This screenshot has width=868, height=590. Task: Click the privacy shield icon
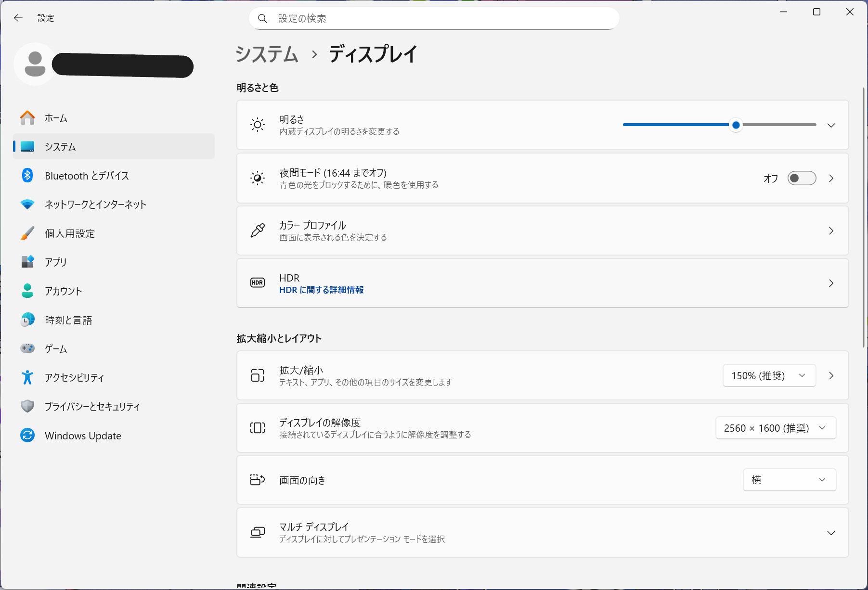[x=27, y=407]
